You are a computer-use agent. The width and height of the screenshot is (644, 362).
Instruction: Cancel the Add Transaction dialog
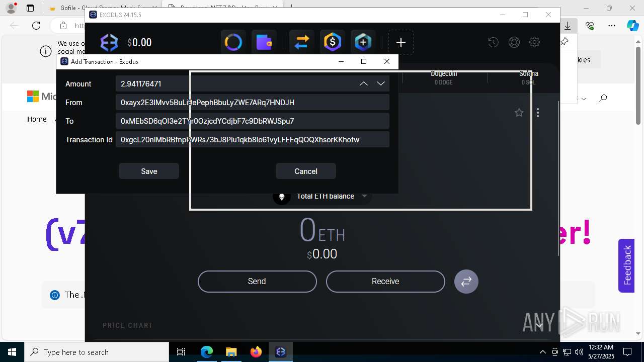click(306, 171)
